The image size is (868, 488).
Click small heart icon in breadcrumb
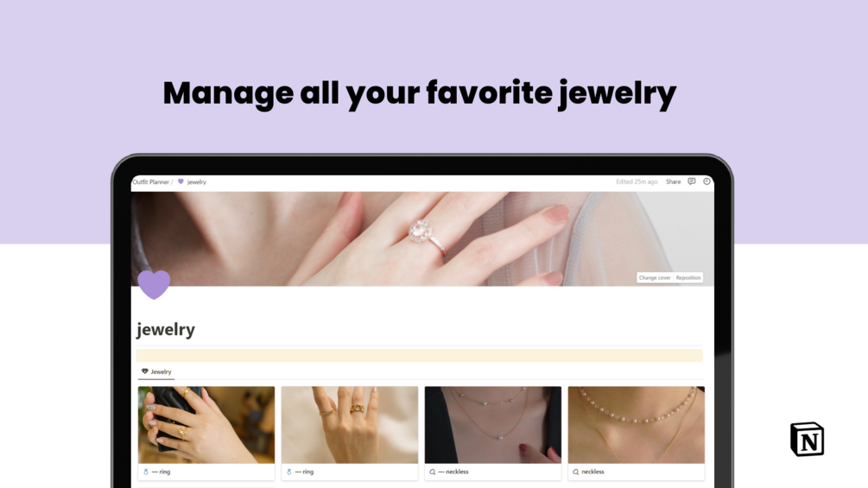click(181, 181)
